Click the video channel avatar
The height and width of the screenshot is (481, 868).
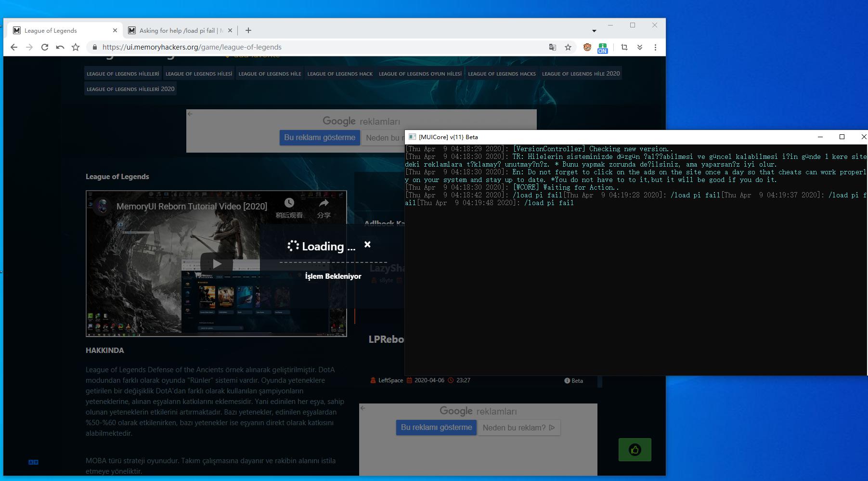coord(102,206)
